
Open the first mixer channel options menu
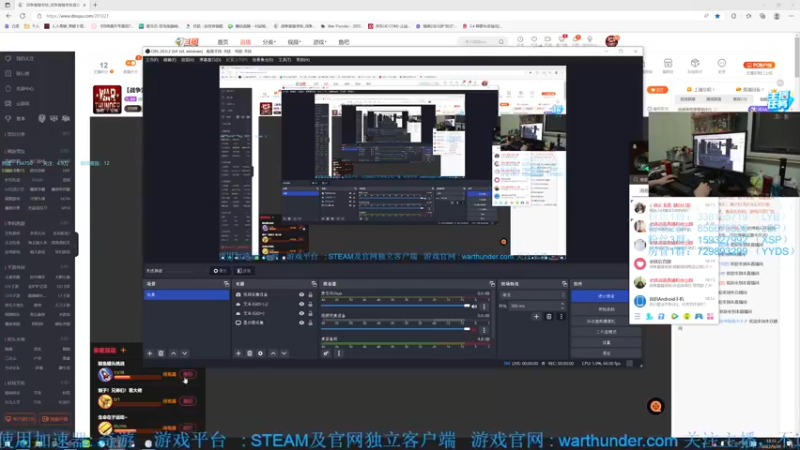(x=484, y=306)
